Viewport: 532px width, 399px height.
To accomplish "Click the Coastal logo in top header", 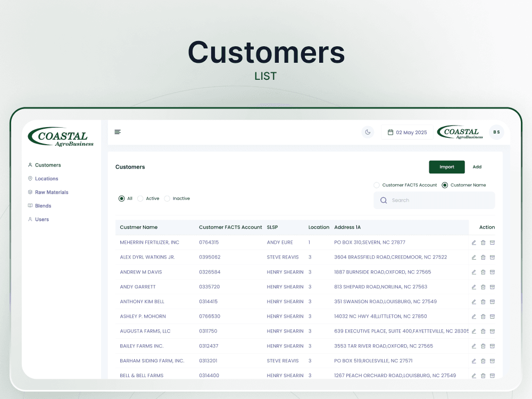I will [460, 132].
